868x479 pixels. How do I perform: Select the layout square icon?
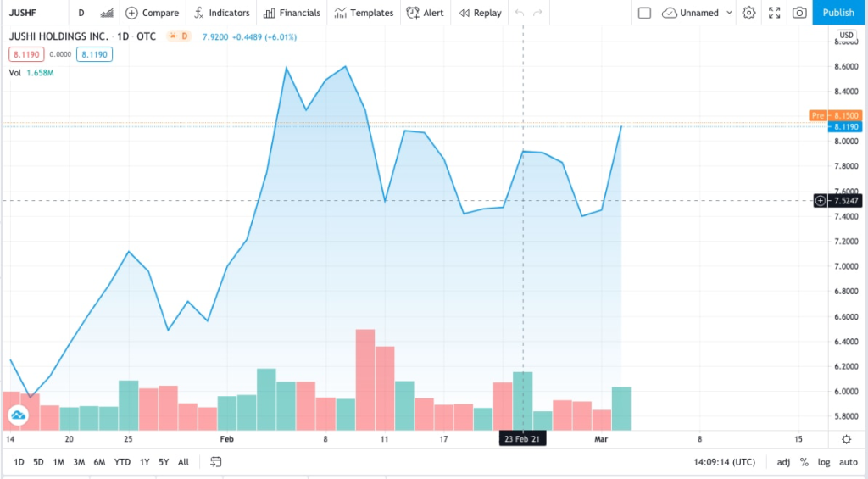point(644,12)
